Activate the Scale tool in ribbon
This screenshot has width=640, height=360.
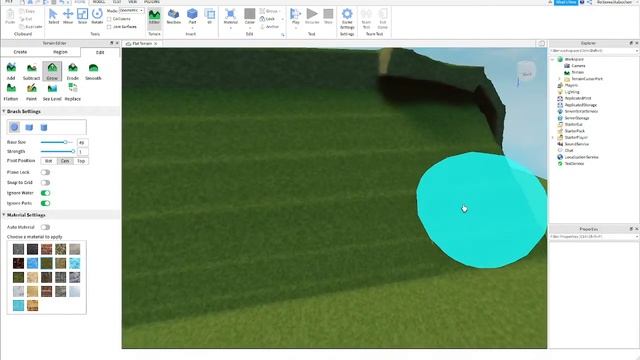(x=82, y=16)
